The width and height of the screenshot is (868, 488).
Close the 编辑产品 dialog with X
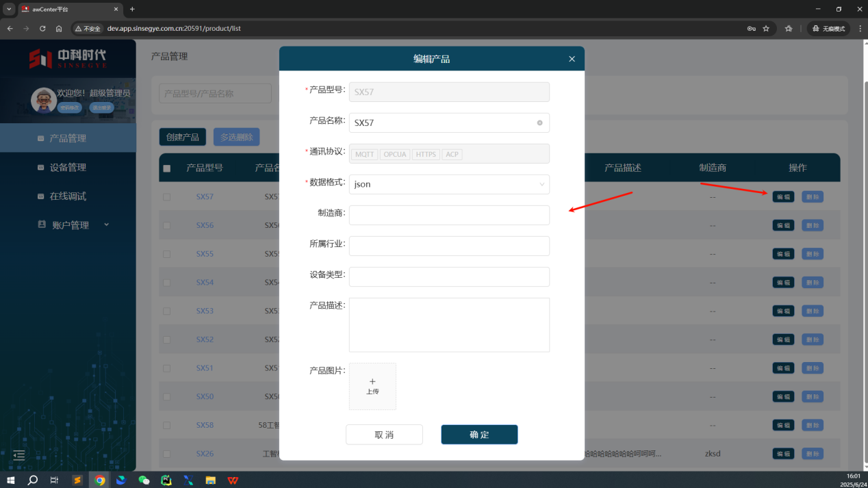pyautogui.click(x=572, y=59)
